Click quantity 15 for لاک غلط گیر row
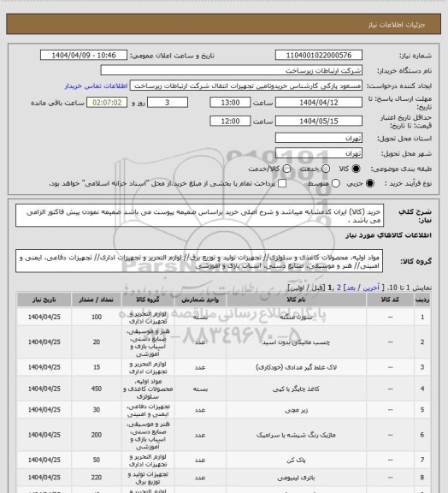 pos(97,367)
